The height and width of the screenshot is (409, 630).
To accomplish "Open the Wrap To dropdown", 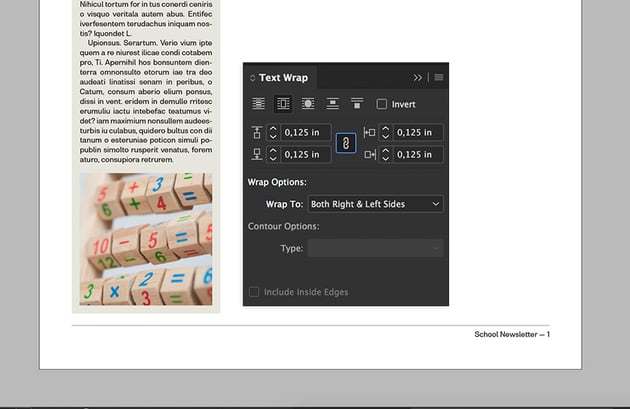I will pyautogui.click(x=375, y=204).
